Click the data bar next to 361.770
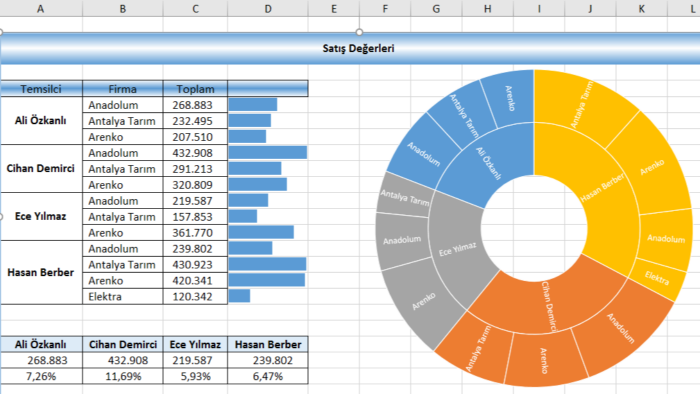 click(261, 232)
